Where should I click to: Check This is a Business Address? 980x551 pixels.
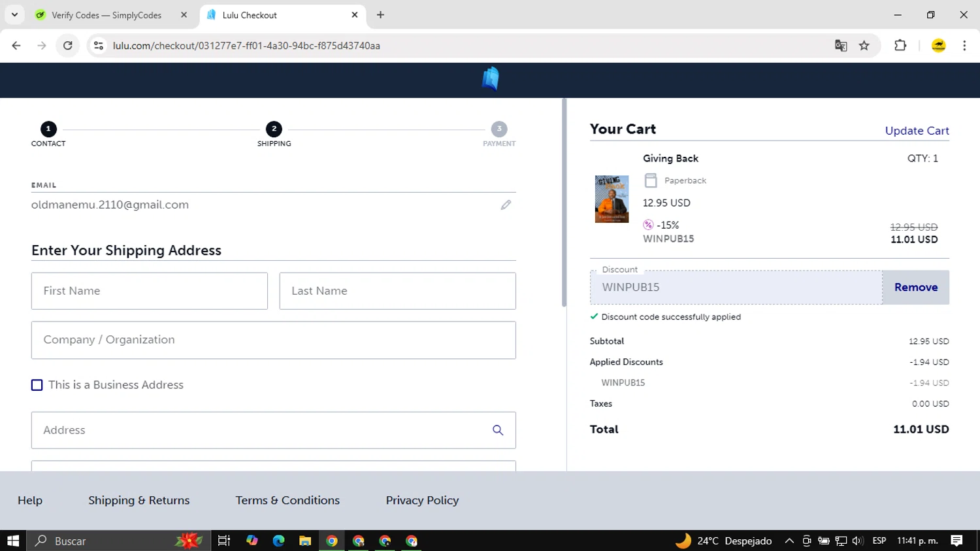tap(37, 385)
